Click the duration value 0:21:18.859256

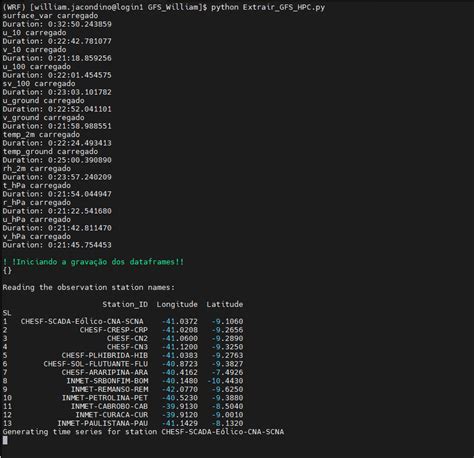tap(80, 58)
